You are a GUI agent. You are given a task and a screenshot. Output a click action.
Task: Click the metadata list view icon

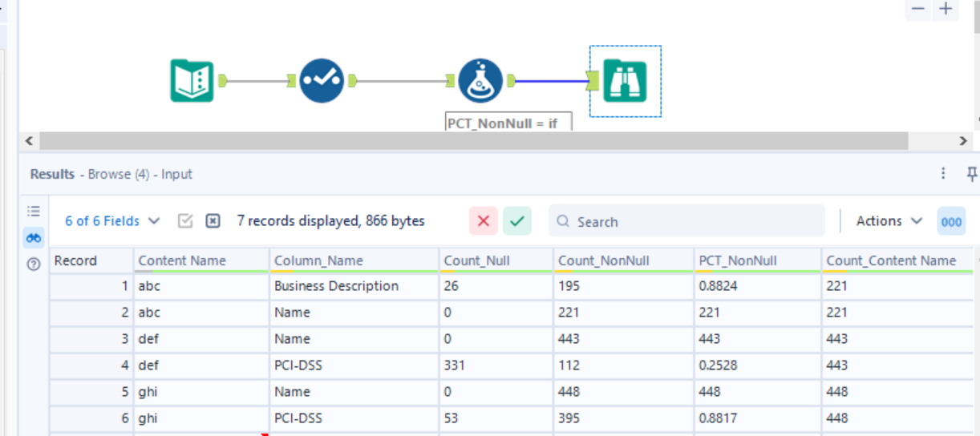34,211
